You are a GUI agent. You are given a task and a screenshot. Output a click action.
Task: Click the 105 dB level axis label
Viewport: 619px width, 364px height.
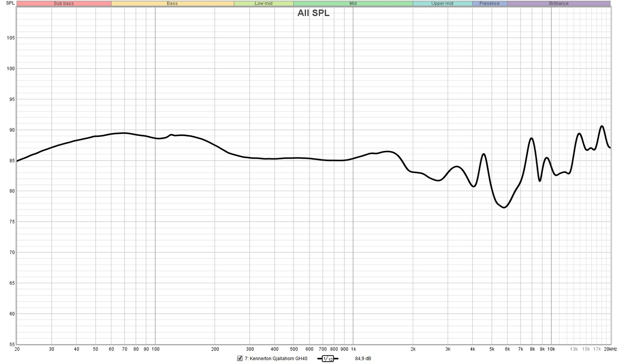[x=10, y=38]
